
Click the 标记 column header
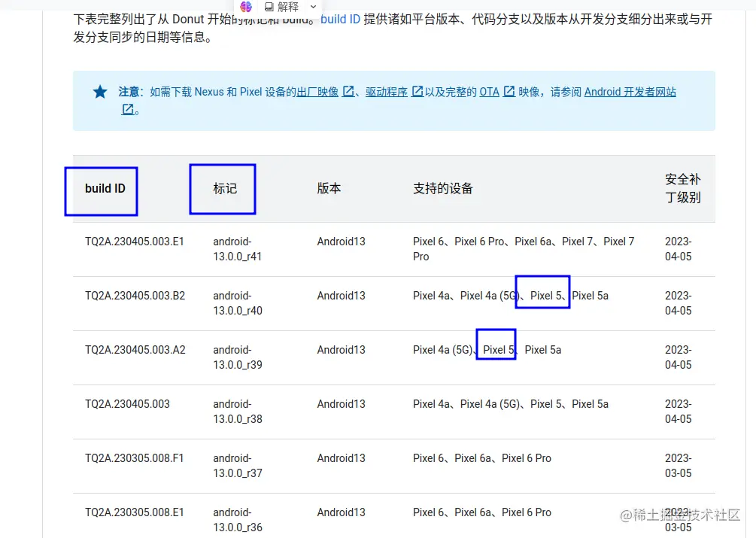(x=225, y=189)
